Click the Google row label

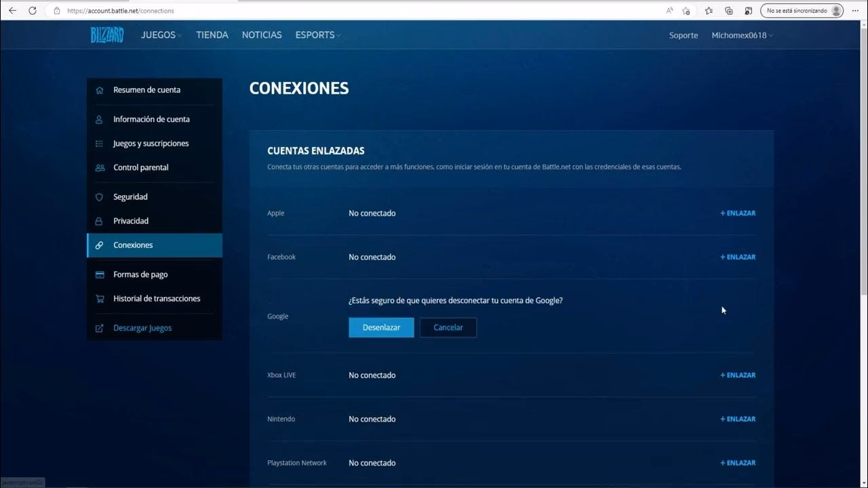click(278, 317)
